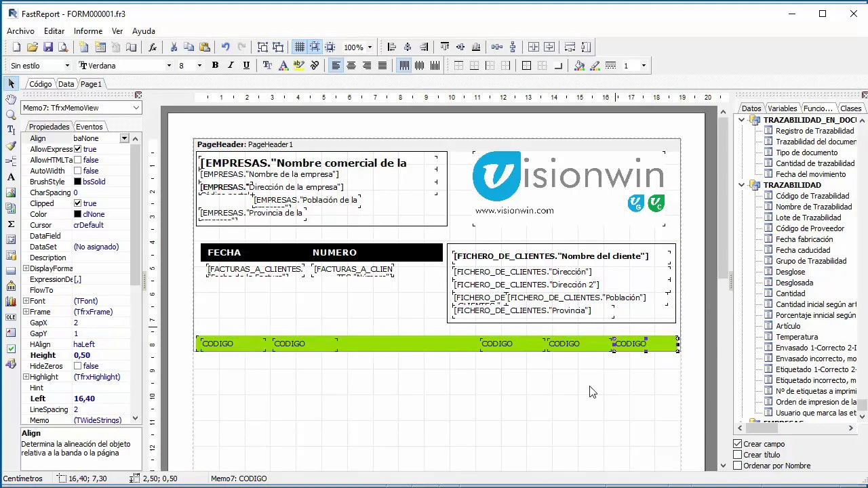Switch to the Data tab
Viewport: 868px width, 488px height.
[66, 84]
